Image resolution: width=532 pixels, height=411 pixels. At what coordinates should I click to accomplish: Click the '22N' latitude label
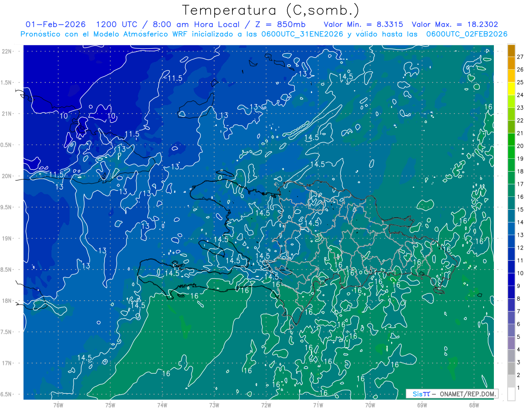click(7, 51)
